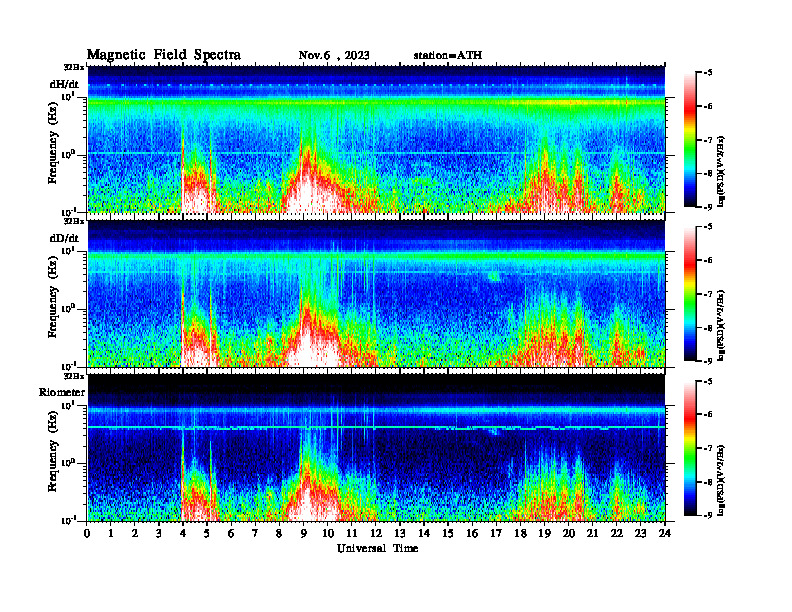
Task: Click hour "20" on the time axis
Action: [x=569, y=534]
